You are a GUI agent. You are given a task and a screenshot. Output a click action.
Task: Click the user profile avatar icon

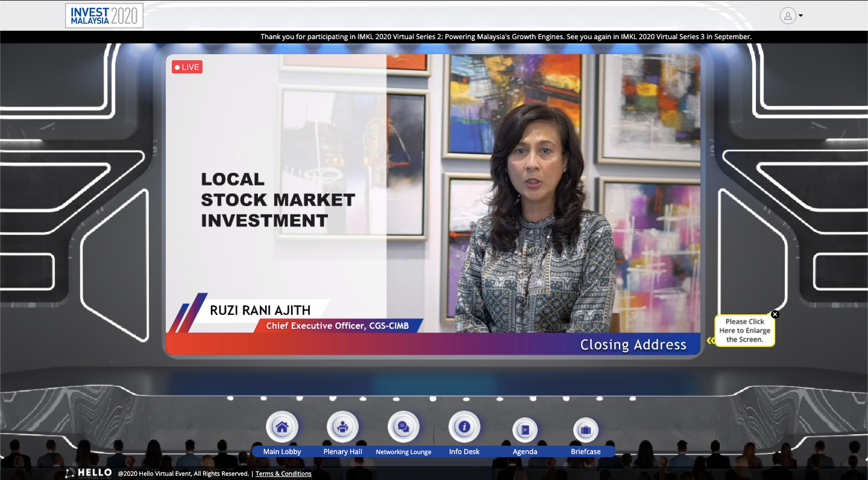[788, 16]
